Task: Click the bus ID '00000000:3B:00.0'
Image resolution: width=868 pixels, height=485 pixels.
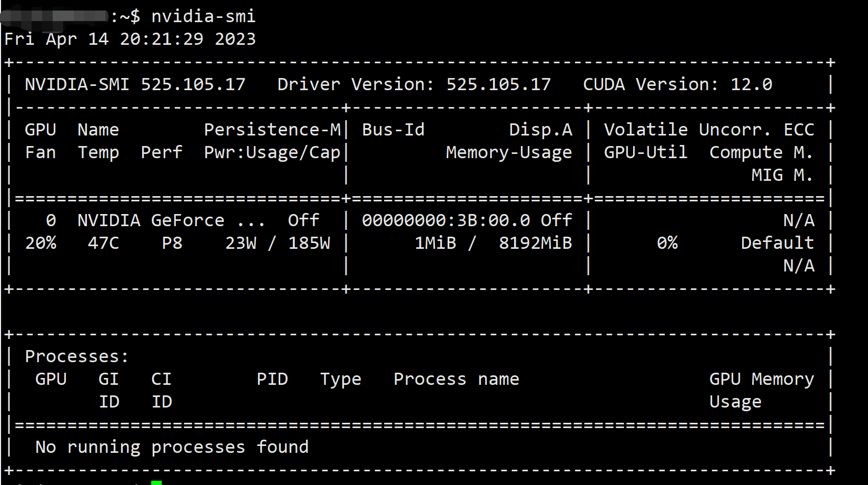Action: [446, 220]
